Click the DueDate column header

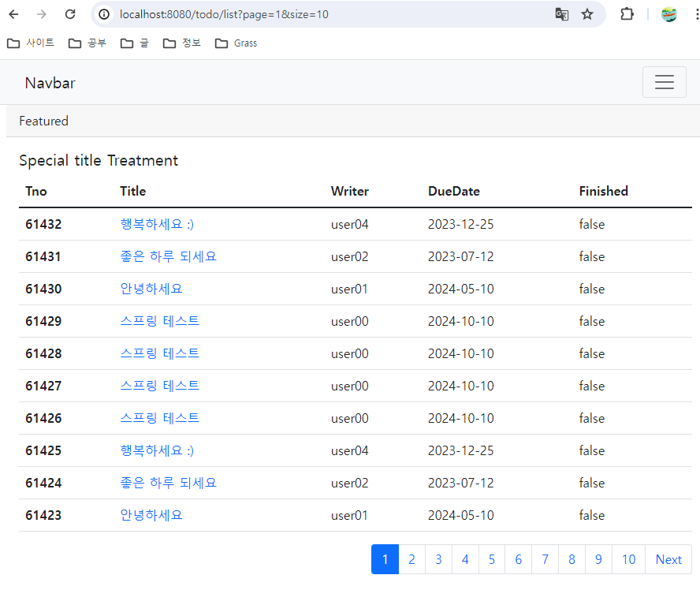tap(454, 191)
